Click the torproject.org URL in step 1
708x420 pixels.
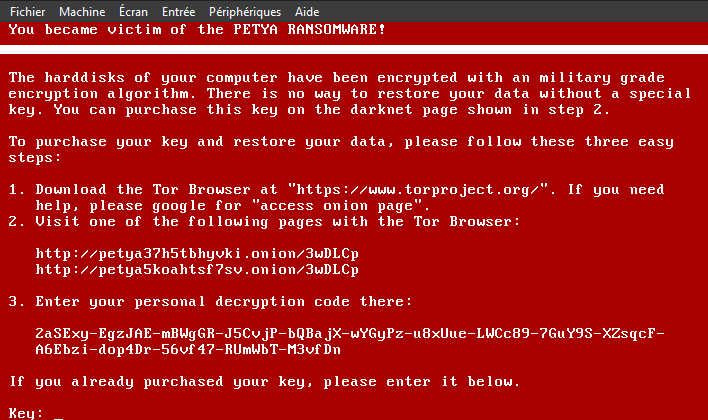[x=418, y=190]
